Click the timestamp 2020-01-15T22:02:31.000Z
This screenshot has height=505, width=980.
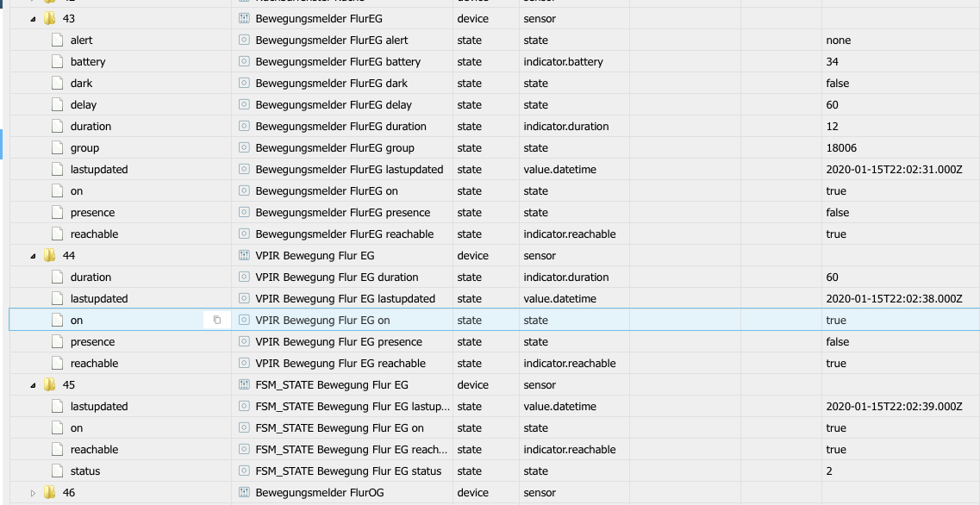point(894,170)
